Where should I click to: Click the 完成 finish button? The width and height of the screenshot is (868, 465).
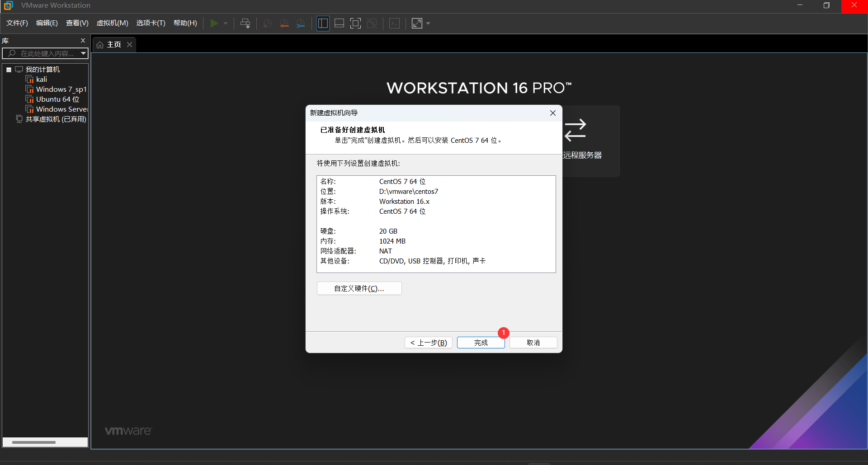pyautogui.click(x=481, y=343)
